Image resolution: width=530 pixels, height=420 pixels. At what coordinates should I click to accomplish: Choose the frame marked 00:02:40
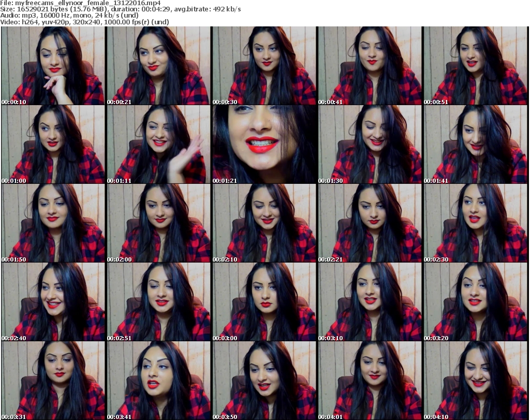pos(53,301)
